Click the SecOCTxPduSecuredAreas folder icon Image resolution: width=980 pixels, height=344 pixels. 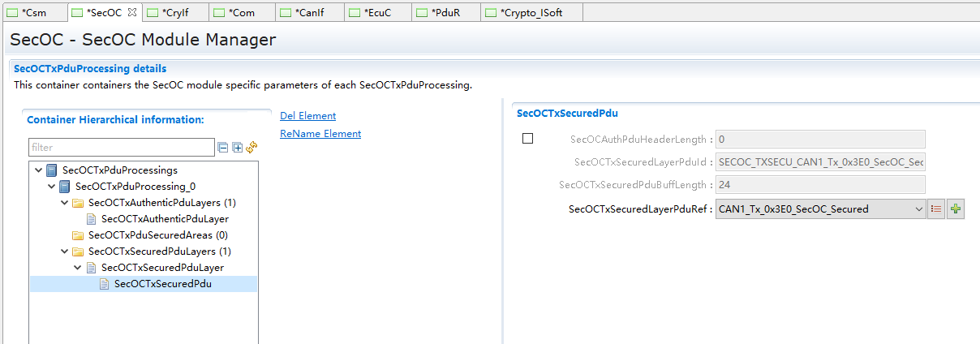(x=79, y=235)
